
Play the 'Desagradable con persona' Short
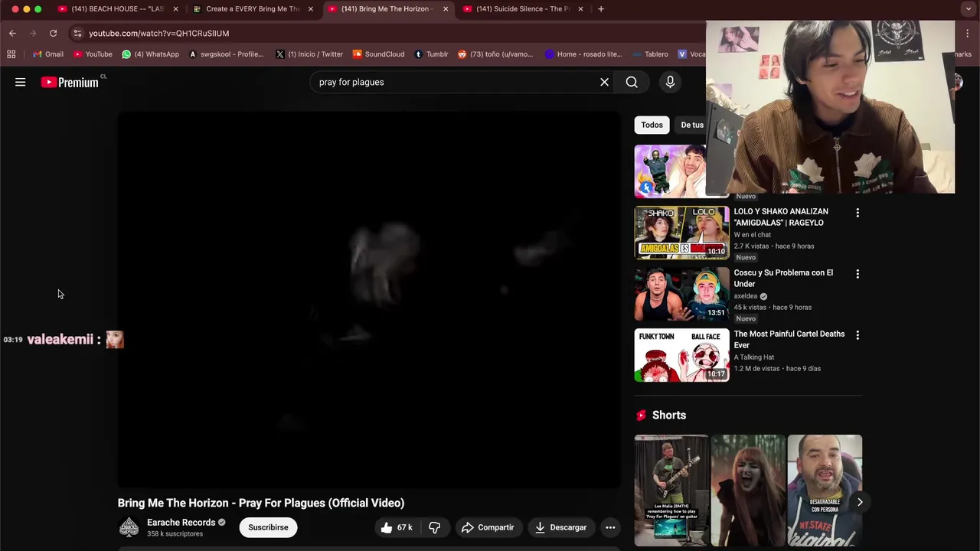point(825,491)
